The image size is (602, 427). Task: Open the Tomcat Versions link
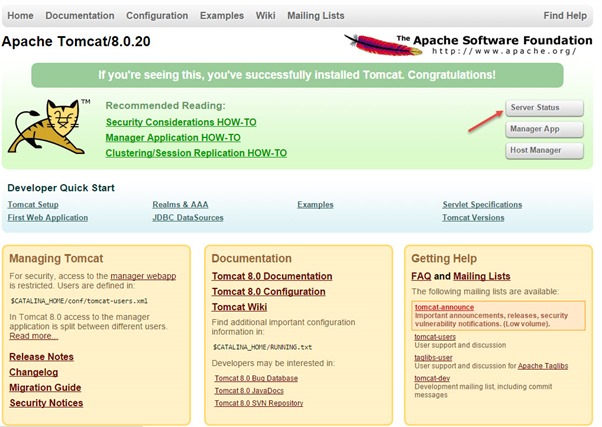pyautogui.click(x=473, y=218)
